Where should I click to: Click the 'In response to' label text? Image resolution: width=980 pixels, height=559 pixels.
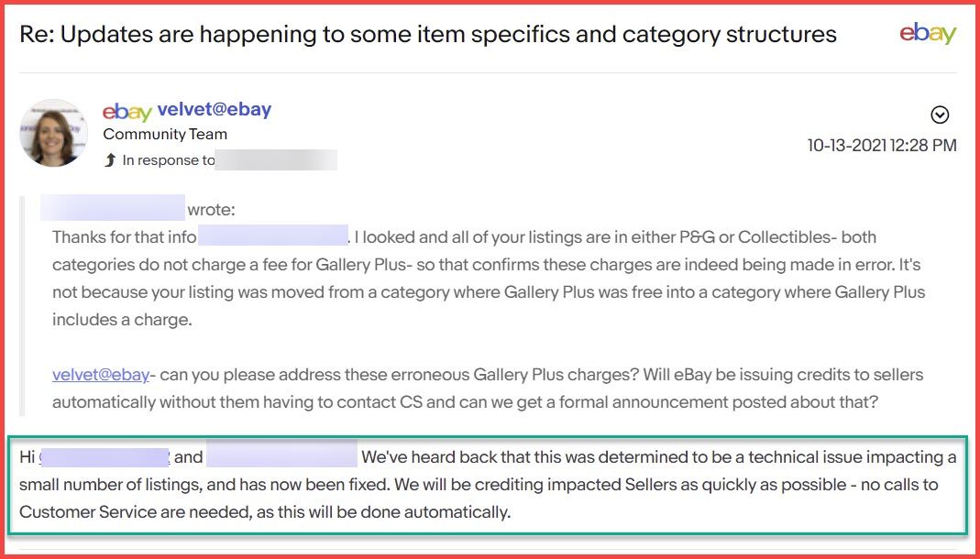[x=168, y=160]
